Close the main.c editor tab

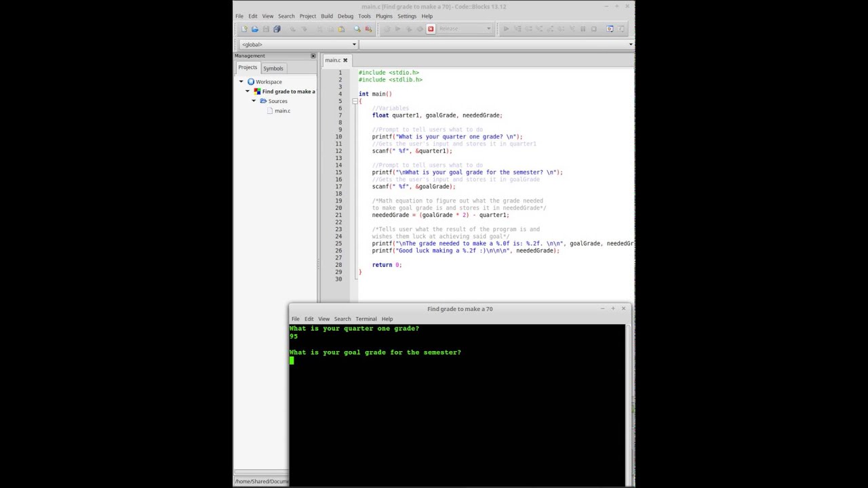[x=344, y=60]
